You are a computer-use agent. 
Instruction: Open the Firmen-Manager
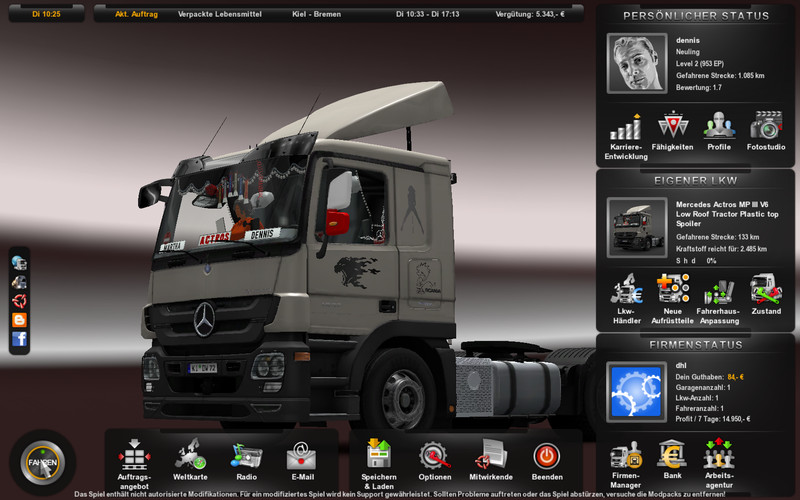point(626,464)
